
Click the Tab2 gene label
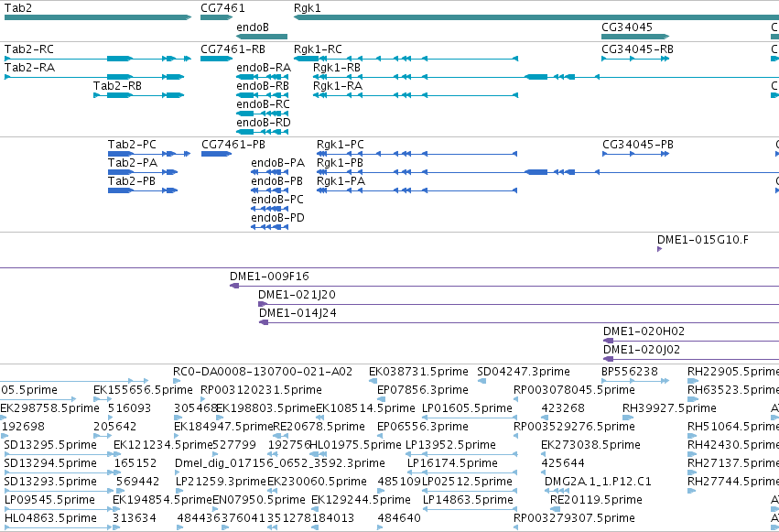pos(18,8)
